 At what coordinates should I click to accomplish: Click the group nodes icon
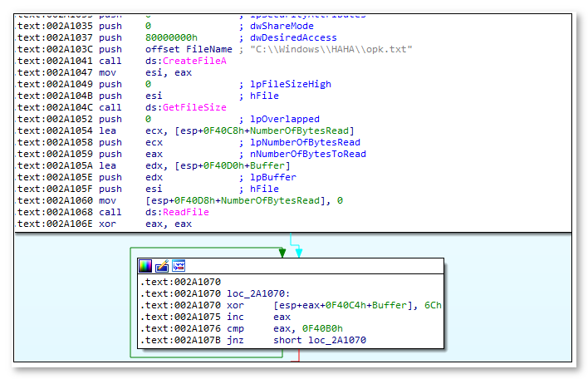tap(179, 266)
